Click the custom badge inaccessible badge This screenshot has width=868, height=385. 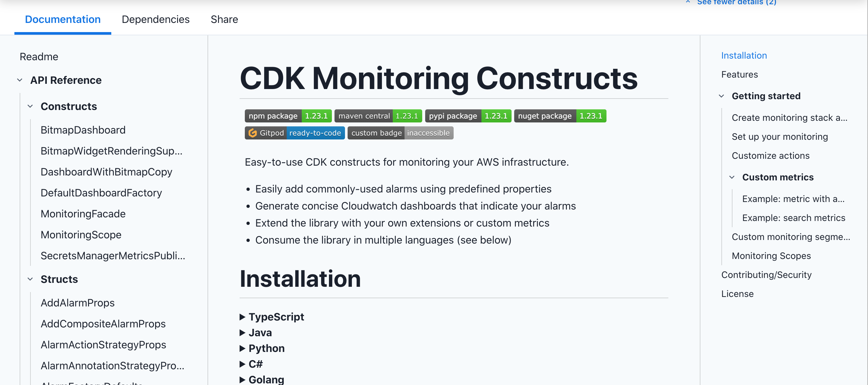(x=400, y=133)
